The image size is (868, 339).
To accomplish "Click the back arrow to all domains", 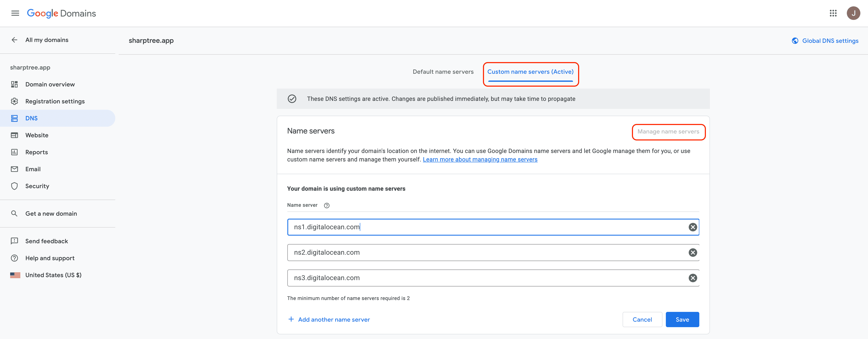I will pos(14,40).
